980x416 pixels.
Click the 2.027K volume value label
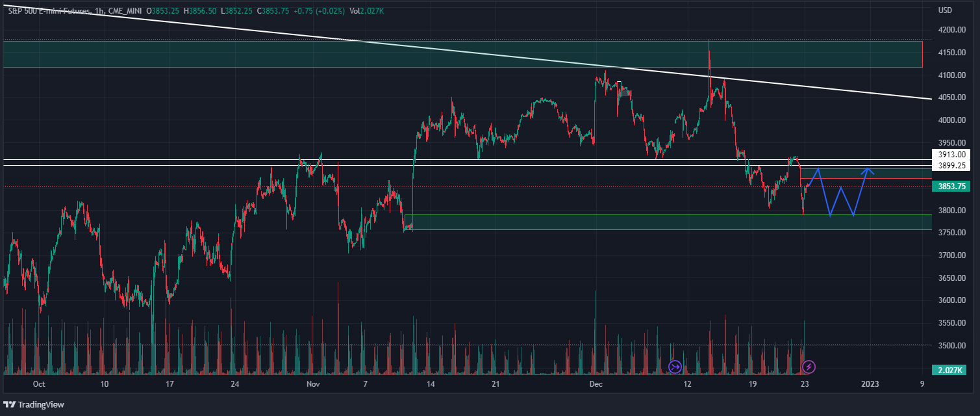[949, 370]
